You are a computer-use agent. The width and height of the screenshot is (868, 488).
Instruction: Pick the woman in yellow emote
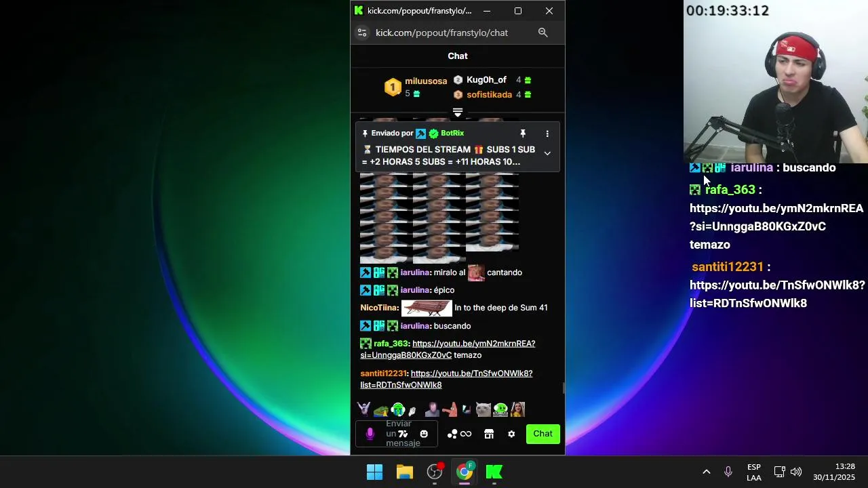pos(517,409)
